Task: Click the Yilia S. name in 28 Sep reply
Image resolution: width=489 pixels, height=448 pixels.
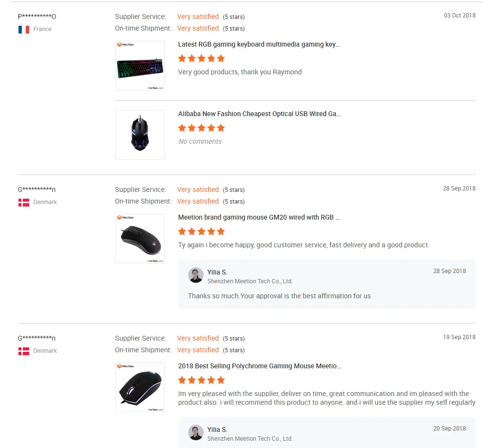Action: (217, 272)
